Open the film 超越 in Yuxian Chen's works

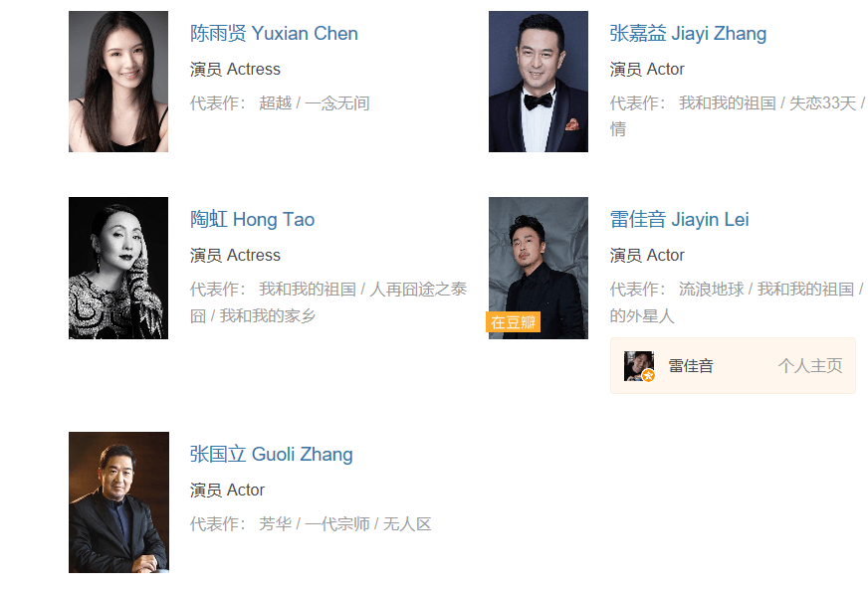click(x=275, y=103)
